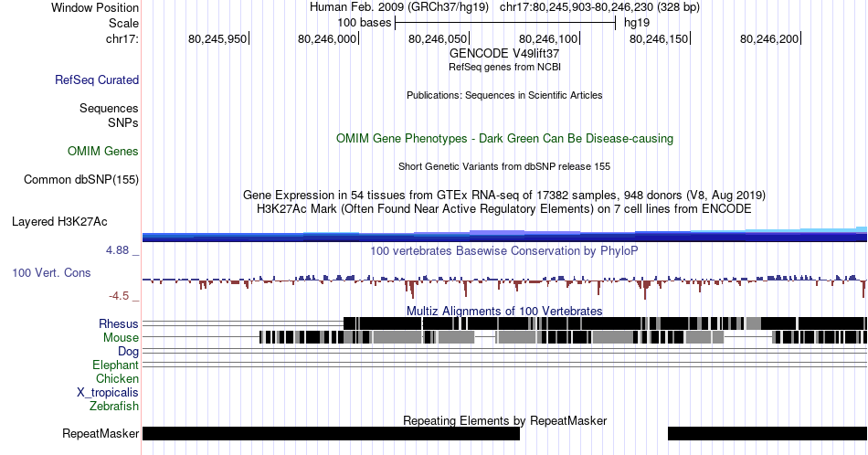The height and width of the screenshot is (455, 868).
Task: Select the Elephant species label
Action: click(x=116, y=365)
